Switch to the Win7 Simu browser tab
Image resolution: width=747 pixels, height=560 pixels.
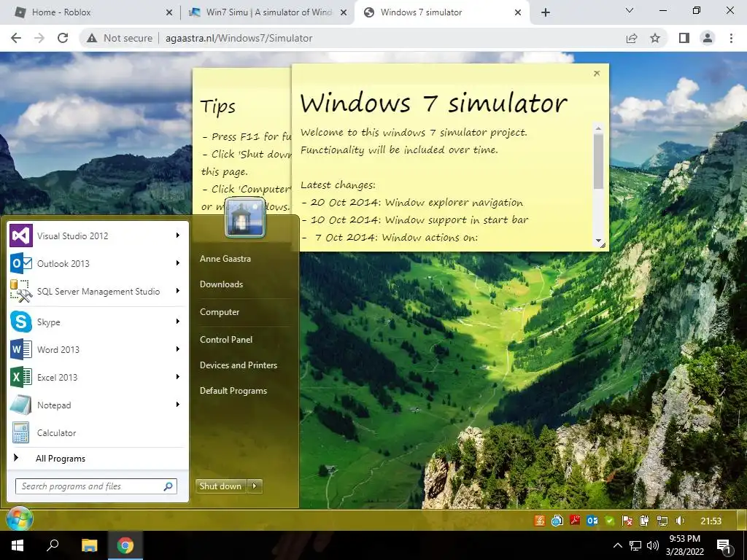point(268,12)
